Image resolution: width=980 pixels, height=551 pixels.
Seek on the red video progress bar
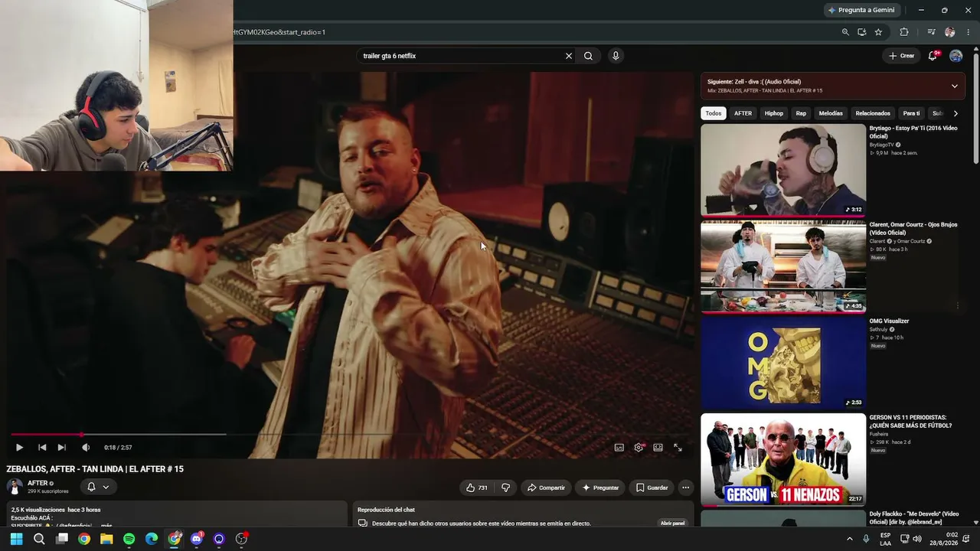(351, 434)
